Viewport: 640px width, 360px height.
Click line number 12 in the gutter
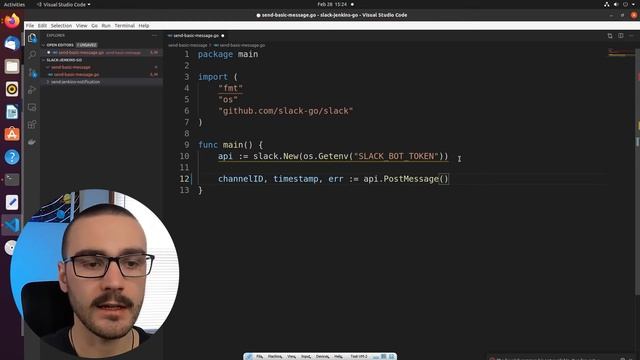click(x=184, y=179)
